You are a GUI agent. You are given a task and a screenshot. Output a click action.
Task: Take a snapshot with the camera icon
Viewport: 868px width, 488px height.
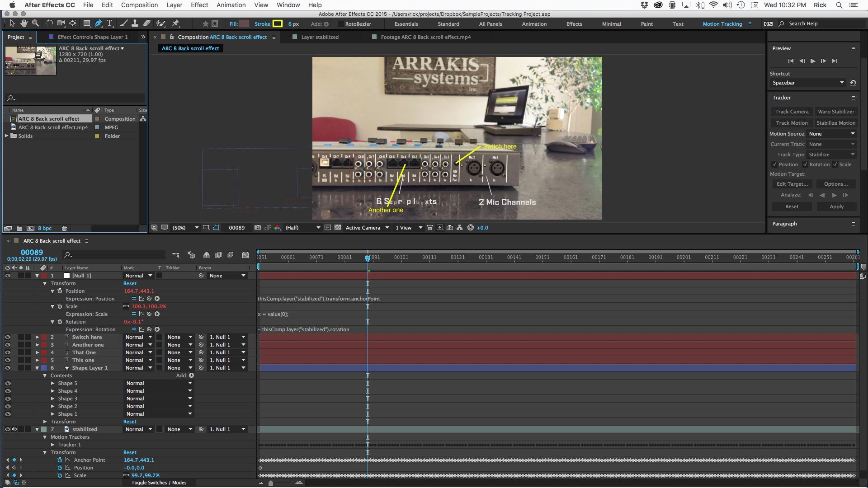pyautogui.click(x=258, y=228)
